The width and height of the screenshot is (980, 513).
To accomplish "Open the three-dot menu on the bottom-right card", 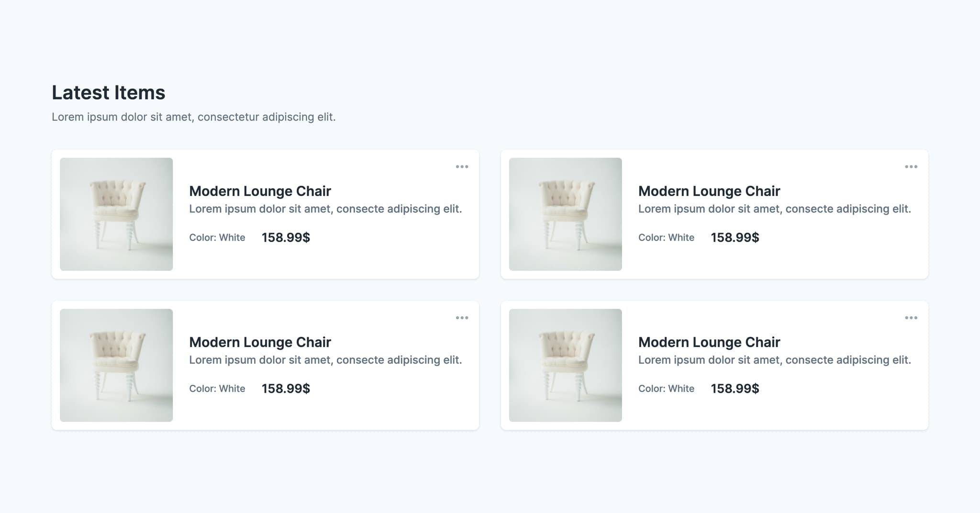I will click(x=911, y=318).
